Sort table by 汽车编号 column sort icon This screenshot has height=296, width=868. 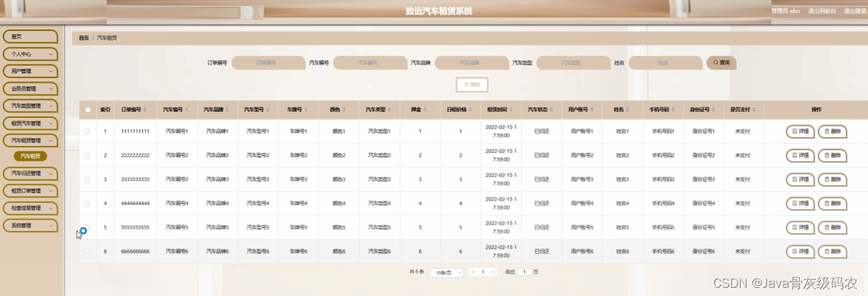(x=186, y=110)
